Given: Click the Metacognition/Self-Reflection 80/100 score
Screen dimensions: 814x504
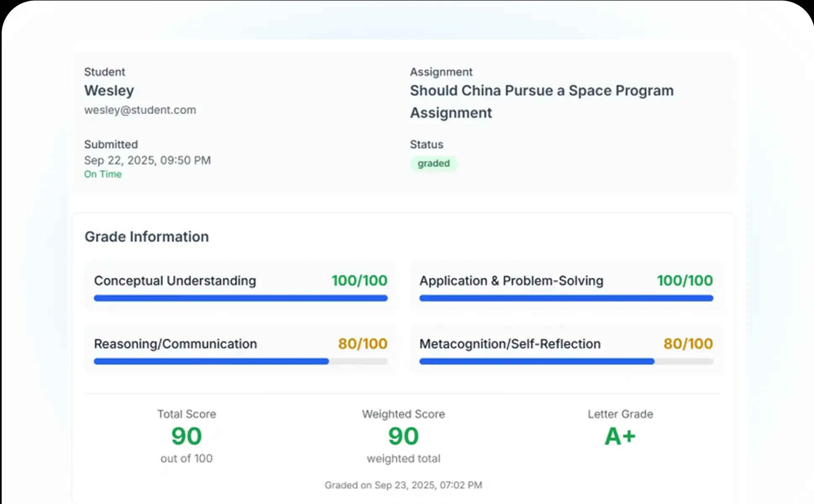Looking at the screenshot, I should [688, 344].
